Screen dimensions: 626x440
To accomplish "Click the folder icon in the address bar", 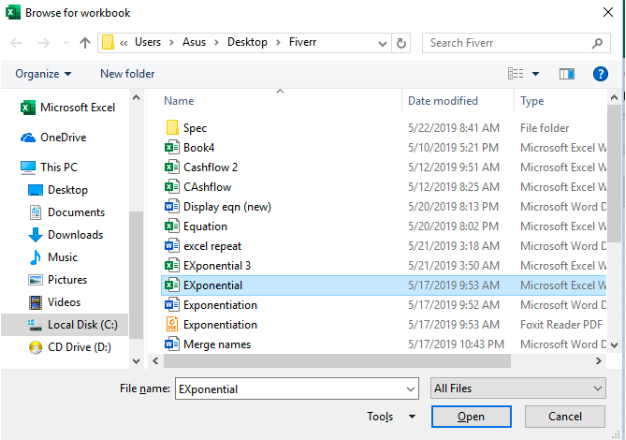I will click(108, 42).
